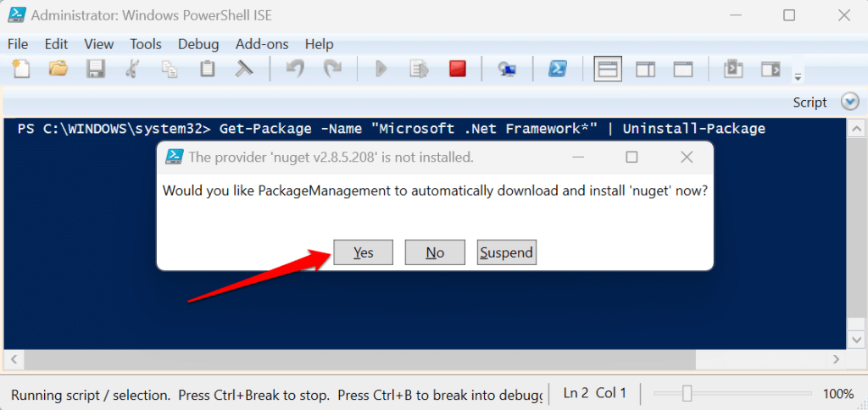Image resolution: width=868 pixels, height=410 pixels.
Task: Click the Suspend button in the dialog
Action: point(506,252)
